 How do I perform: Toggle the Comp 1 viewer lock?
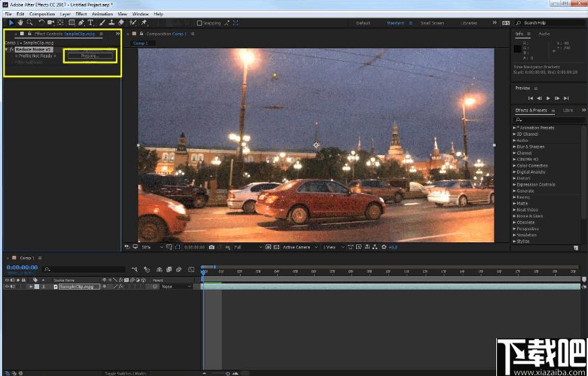coord(142,34)
